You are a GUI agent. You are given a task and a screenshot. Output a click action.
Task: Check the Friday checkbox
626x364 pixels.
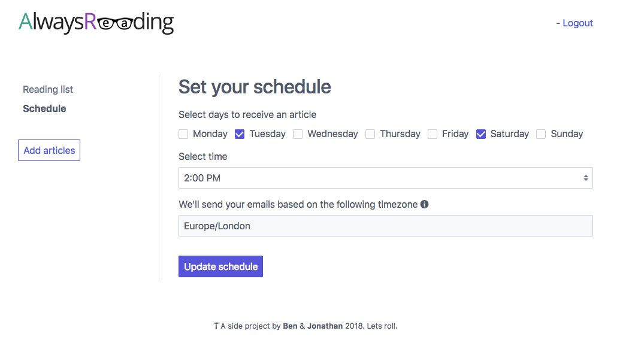[433, 134]
